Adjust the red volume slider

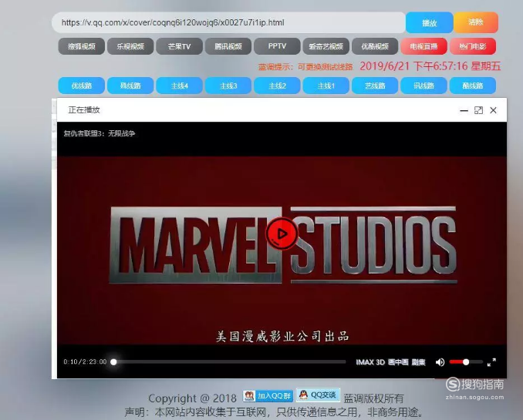[x=466, y=362]
